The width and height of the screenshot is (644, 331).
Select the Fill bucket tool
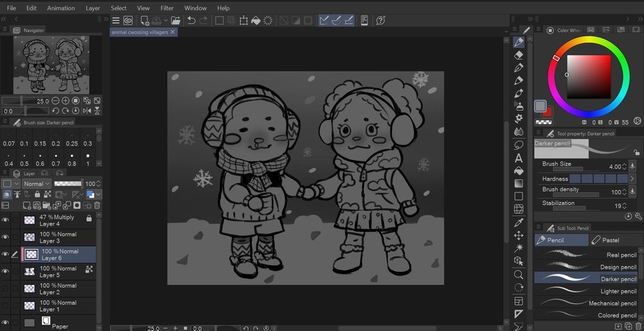pos(518,171)
